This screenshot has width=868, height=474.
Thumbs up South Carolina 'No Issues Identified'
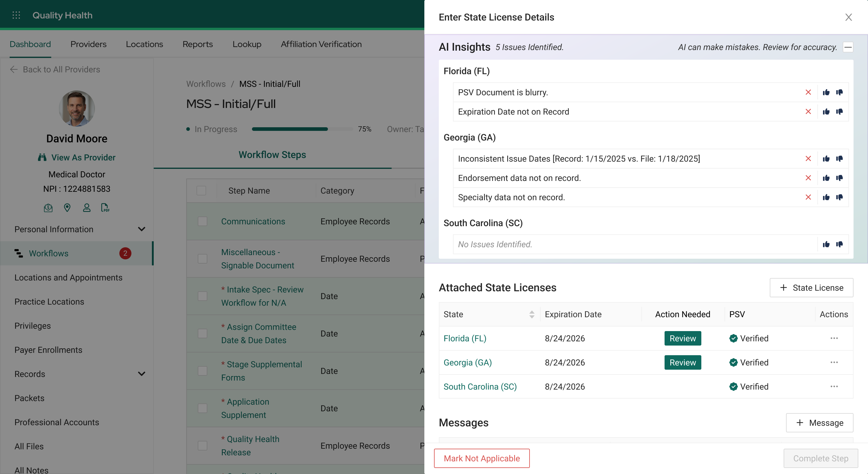pos(826,245)
